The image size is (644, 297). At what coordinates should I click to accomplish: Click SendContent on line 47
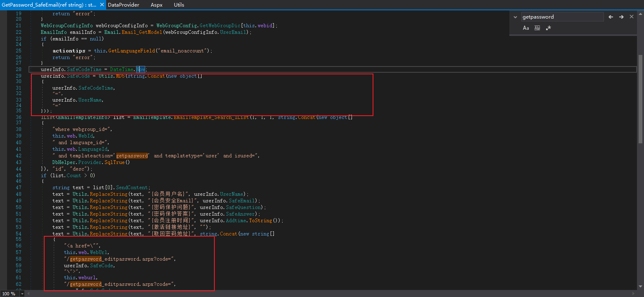pos(132,188)
